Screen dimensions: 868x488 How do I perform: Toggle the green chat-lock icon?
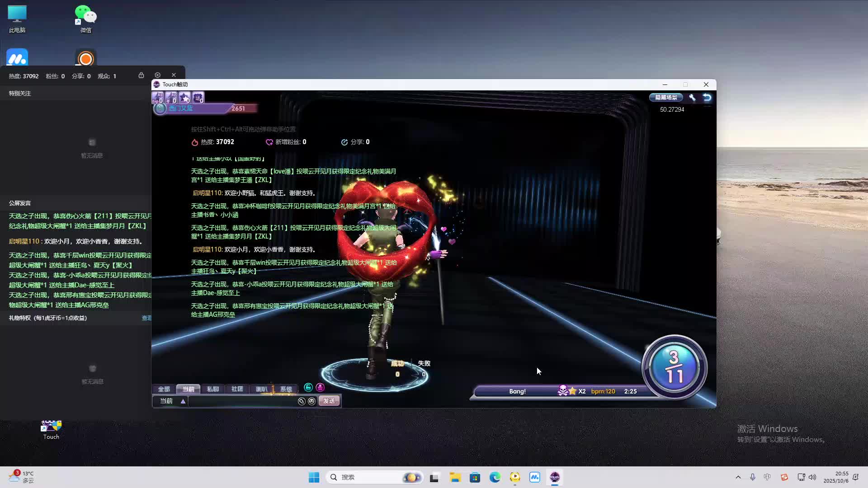click(308, 387)
